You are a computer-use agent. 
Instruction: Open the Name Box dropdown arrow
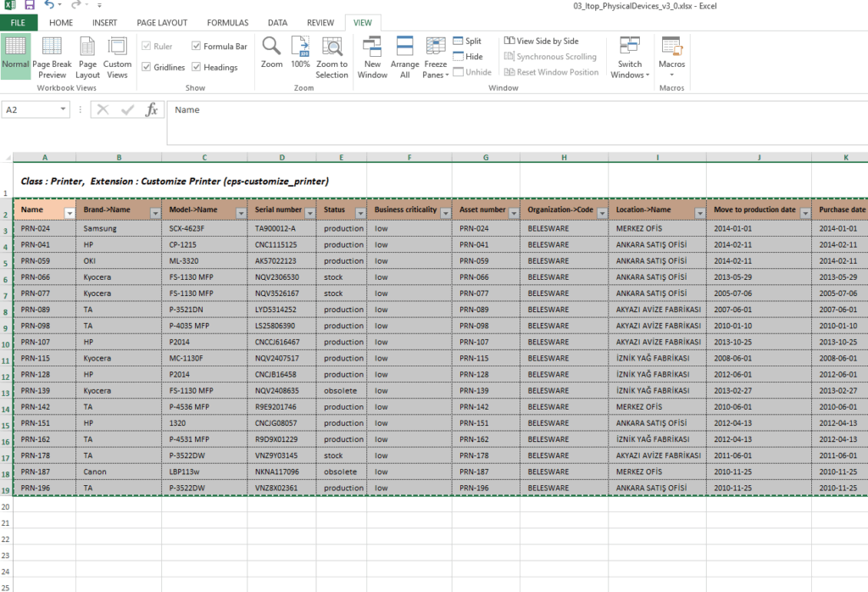click(x=64, y=109)
